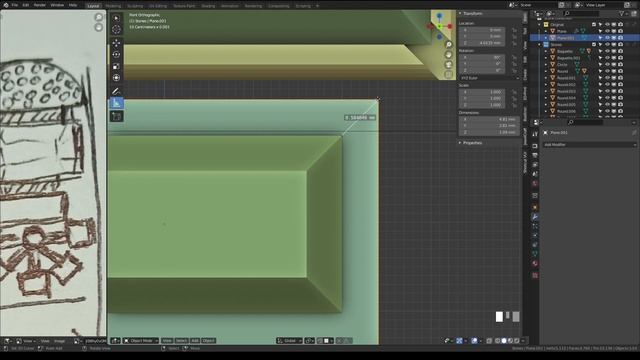640x360 pixels.
Task: Click the viewport pan hand gizmo
Action: pyautogui.click(x=449, y=55)
